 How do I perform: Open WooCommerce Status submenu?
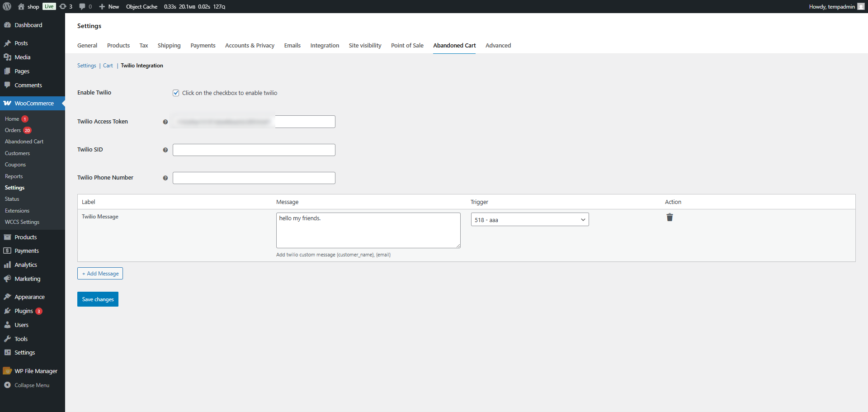[x=12, y=199]
